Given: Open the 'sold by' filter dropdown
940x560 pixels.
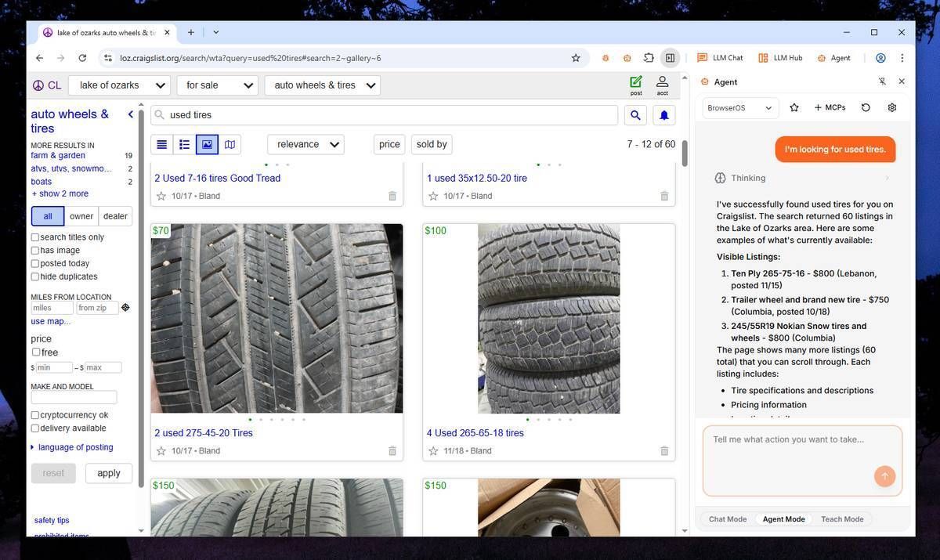Looking at the screenshot, I should 432,144.
